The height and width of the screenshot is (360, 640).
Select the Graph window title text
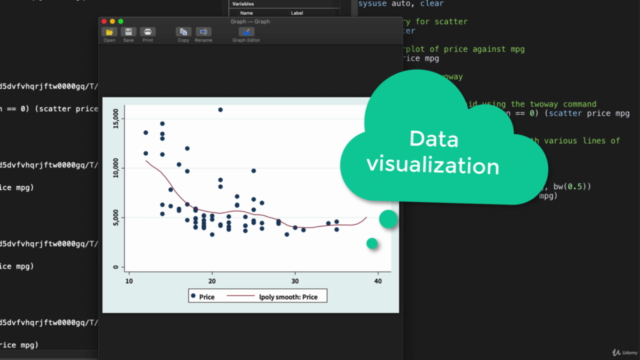pyautogui.click(x=250, y=21)
